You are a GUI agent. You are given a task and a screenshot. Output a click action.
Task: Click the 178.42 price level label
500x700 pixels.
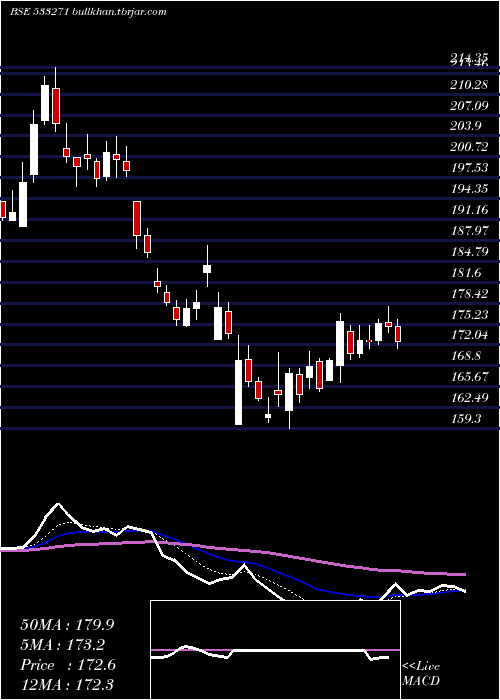point(469,293)
